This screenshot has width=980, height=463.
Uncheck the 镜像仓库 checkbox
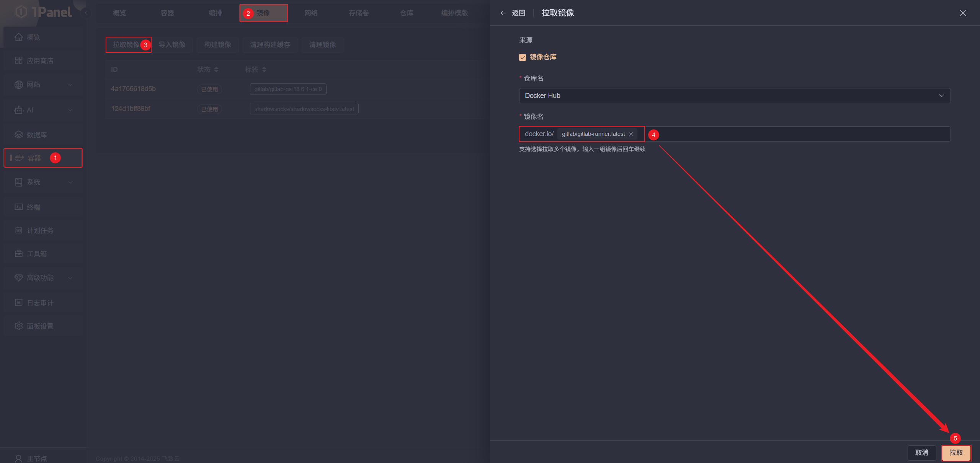[523, 57]
